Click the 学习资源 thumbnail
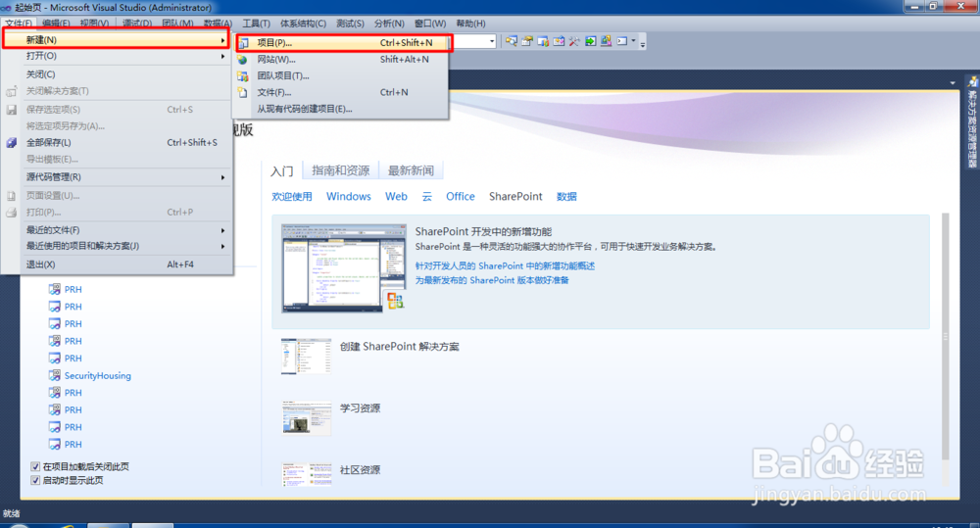 coord(306,418)
